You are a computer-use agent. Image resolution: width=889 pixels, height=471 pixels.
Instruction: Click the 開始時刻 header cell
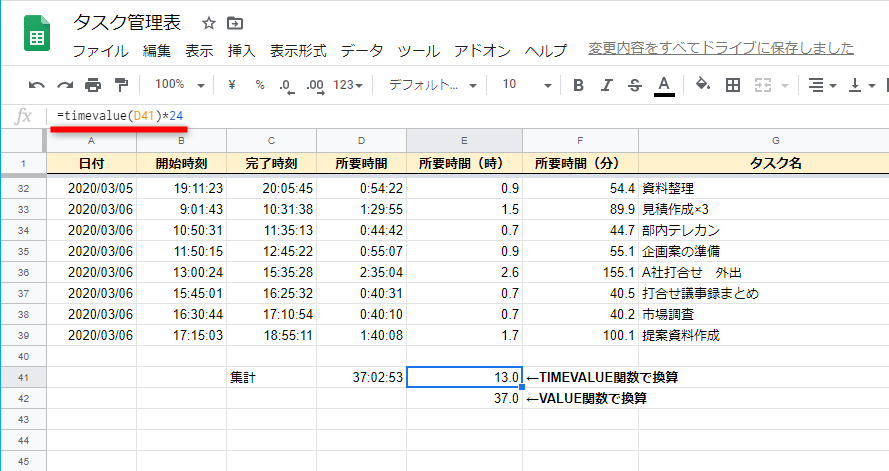(x=181, y=164)
